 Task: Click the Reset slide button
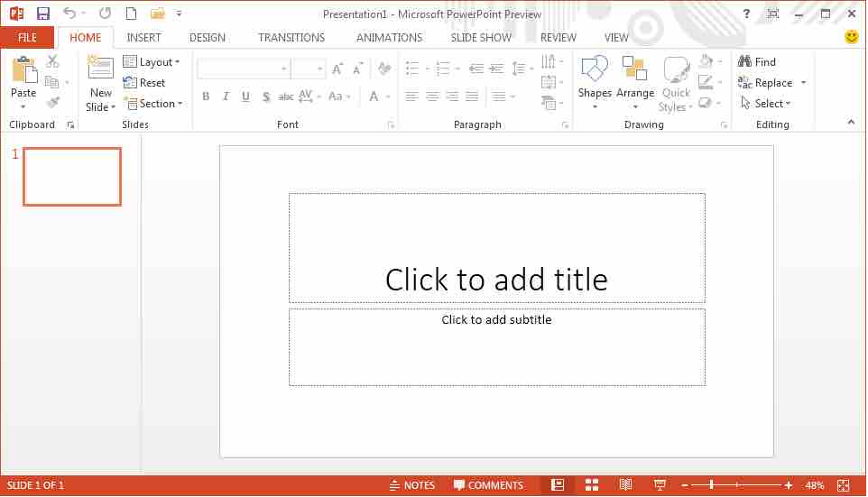[144, 83]
